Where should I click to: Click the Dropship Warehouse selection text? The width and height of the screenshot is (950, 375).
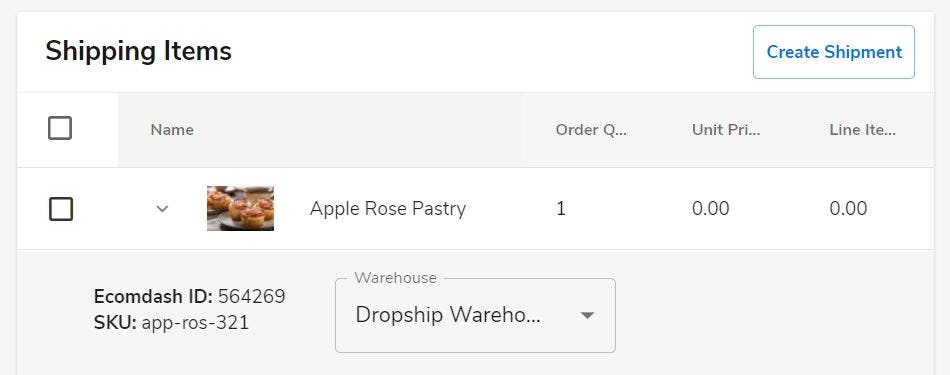[448, 315]
